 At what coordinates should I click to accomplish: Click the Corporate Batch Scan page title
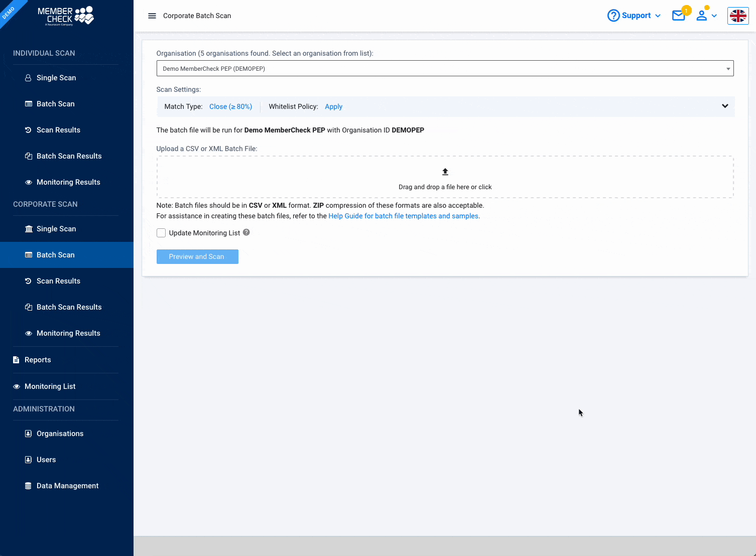click(197, 16)
